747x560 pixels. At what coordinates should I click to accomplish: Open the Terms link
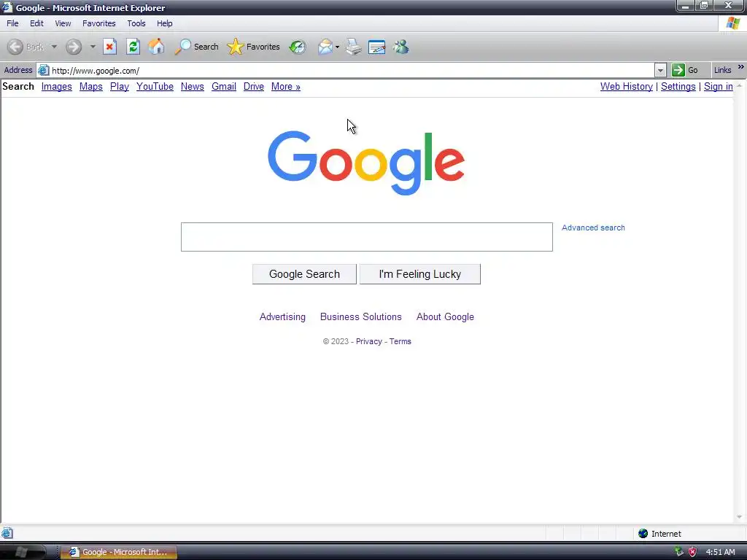click(400, 341)
